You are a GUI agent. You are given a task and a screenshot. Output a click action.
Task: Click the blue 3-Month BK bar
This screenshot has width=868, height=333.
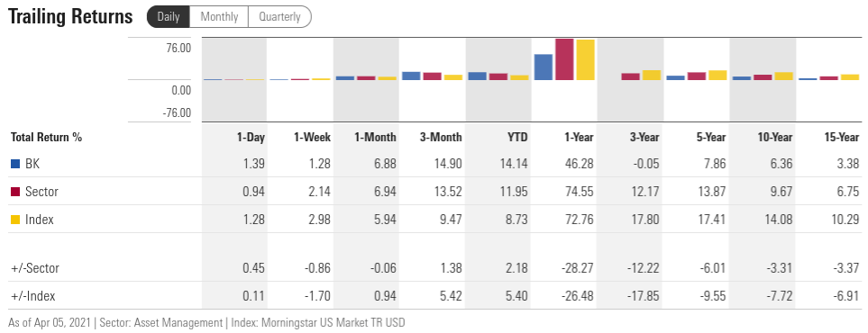pyautogui.click(x=411, y=76)
